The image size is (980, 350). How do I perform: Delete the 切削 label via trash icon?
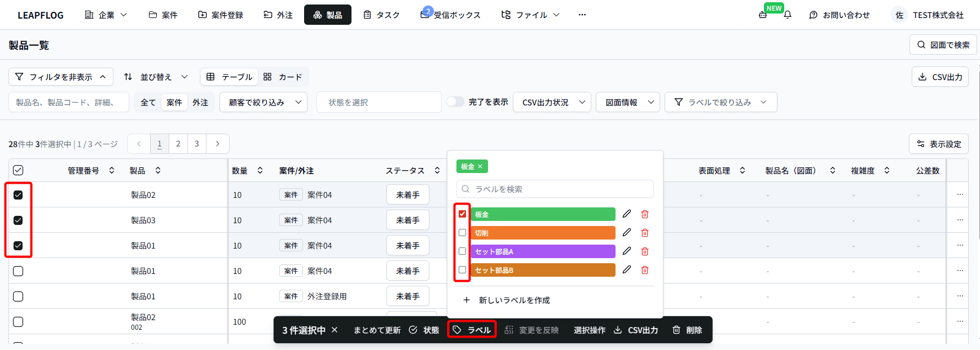(x=645, y=233)
